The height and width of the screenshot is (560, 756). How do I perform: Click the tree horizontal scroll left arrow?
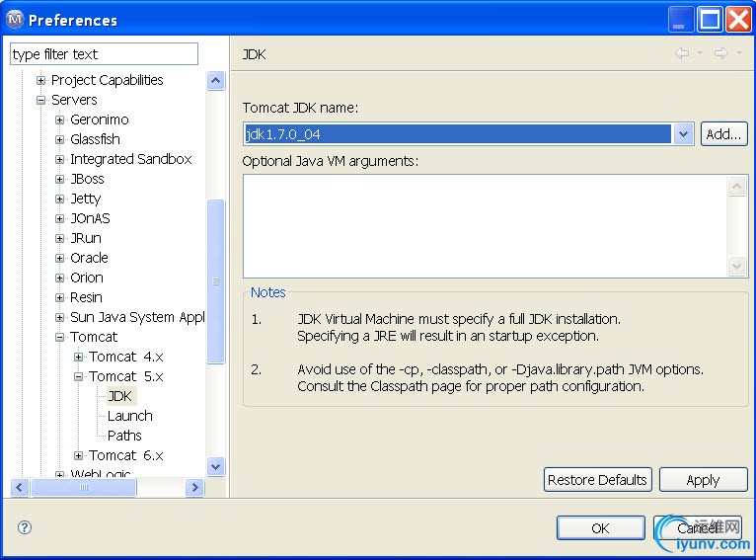tap(20, 487)
